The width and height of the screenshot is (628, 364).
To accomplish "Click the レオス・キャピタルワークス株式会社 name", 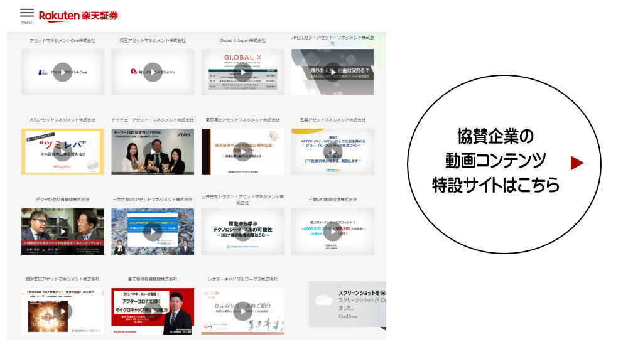I will click(x=242, y=279).
